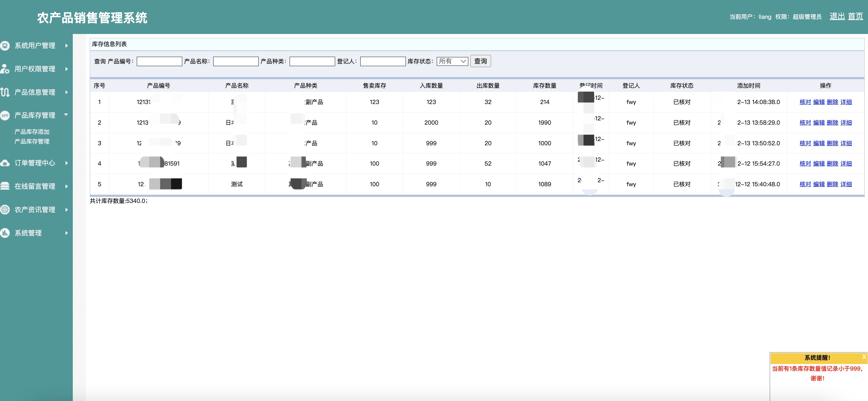Click 删除 in row 5

click(832, 184)
